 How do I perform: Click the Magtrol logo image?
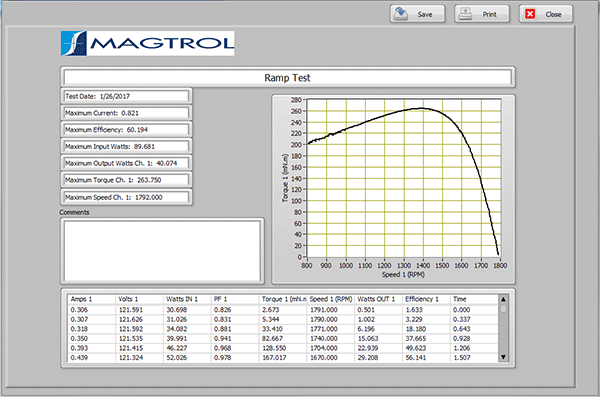click(x=148, y=43)
